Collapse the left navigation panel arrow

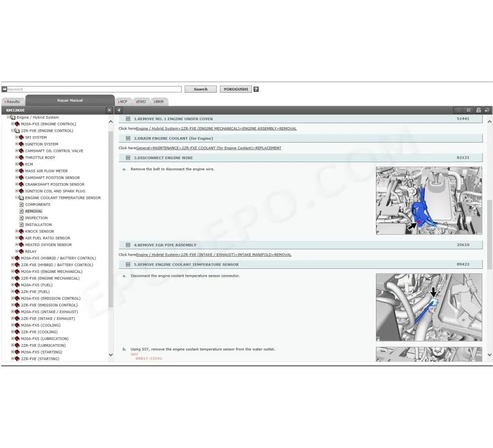click(x=119, y=110)
